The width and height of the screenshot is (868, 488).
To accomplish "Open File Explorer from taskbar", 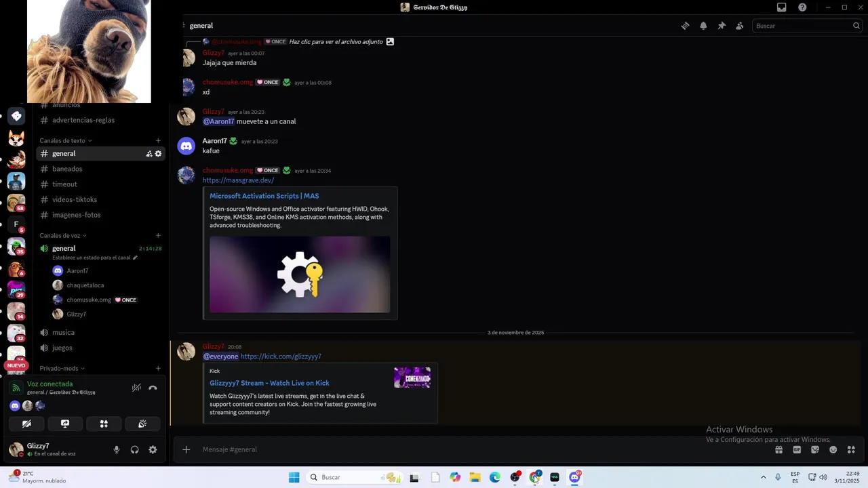I will click(x=475, y=477).
